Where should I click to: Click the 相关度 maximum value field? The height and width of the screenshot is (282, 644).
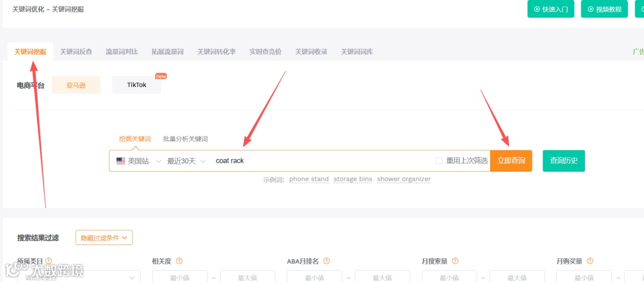[247, 276]
